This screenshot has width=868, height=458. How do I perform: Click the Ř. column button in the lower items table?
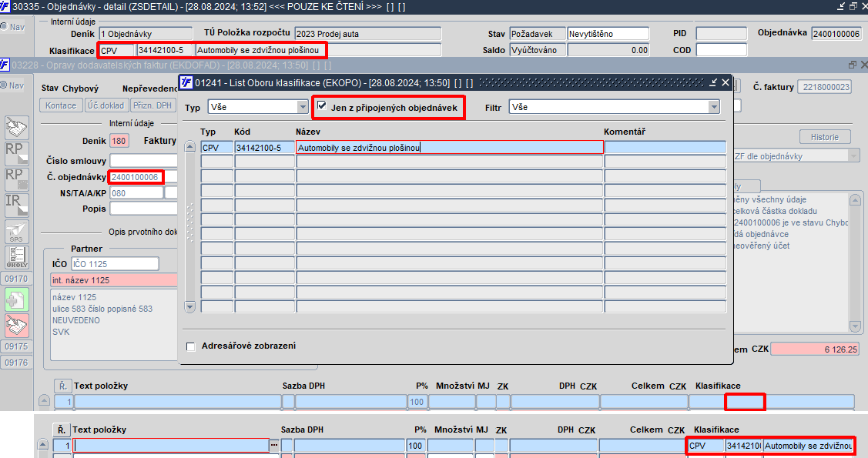tap(61, 430)
